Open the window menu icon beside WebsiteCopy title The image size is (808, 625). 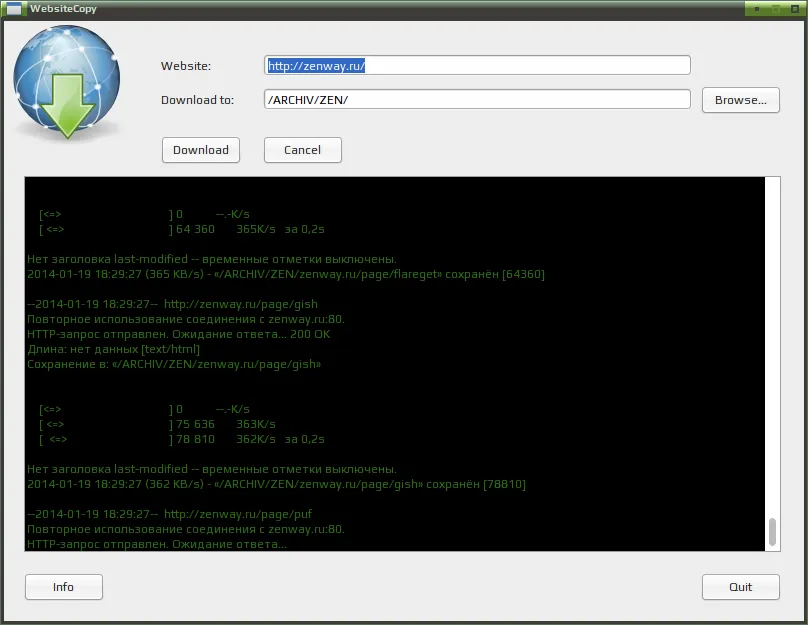tap(14, 9)
